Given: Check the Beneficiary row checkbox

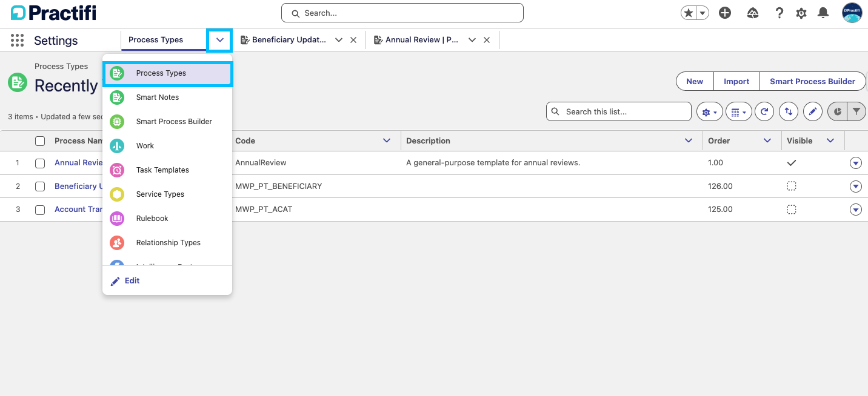Looking at the screenshot, I should click(40, 186).
